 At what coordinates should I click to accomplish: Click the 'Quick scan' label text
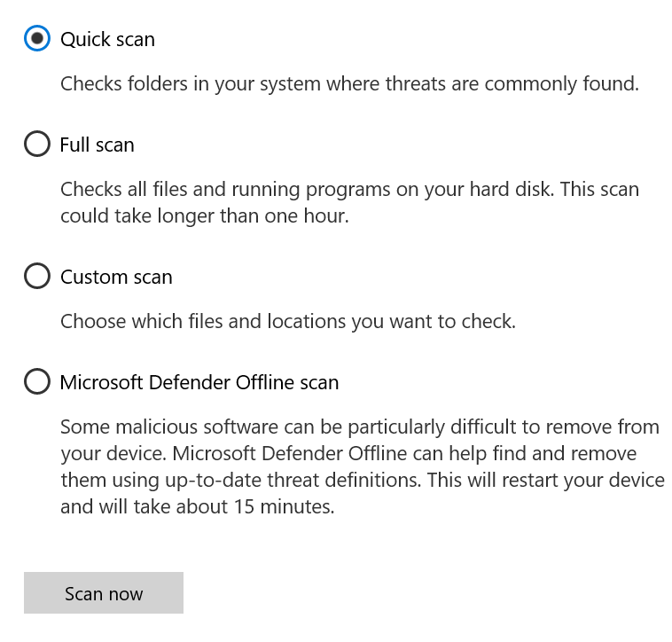pos(107,39)
